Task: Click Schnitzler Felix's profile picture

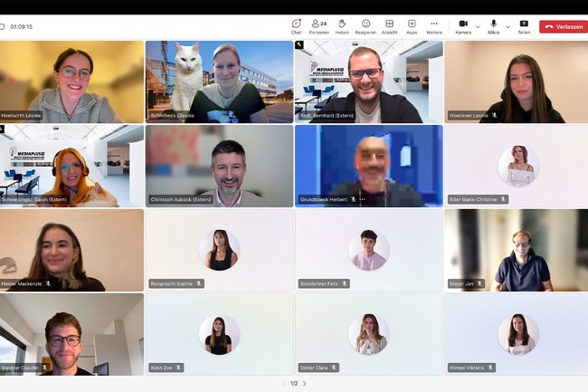Action: pyautogui.click(x=368, y=249)
